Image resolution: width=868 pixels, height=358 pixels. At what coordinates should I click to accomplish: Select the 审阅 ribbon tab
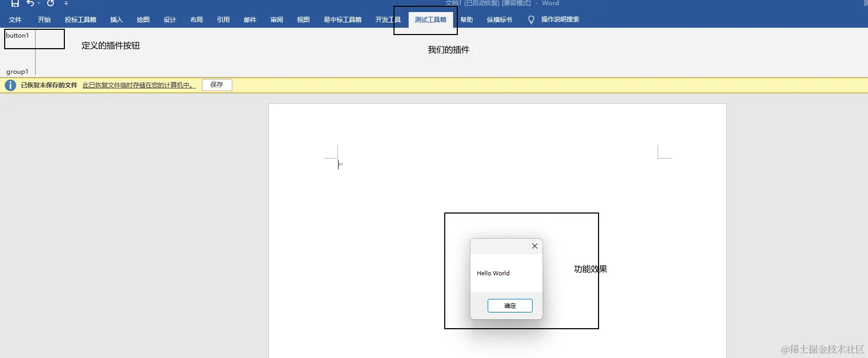tap(277, 20)
